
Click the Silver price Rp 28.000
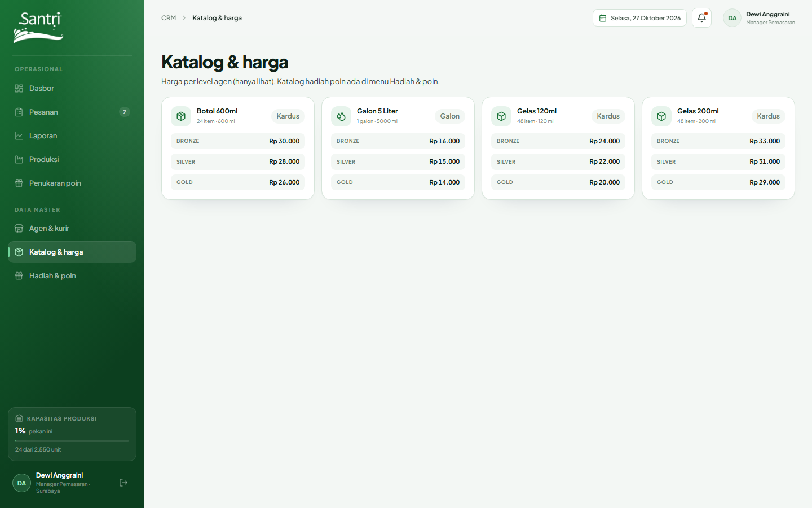pyautogui.click(x=284, y=161)
